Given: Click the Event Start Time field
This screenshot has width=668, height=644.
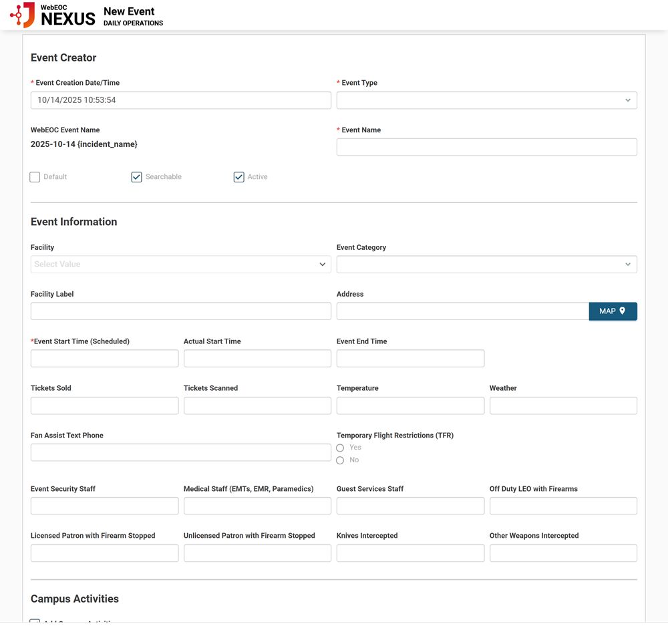Looking at the screenshot, I should (x=104, y=358).
